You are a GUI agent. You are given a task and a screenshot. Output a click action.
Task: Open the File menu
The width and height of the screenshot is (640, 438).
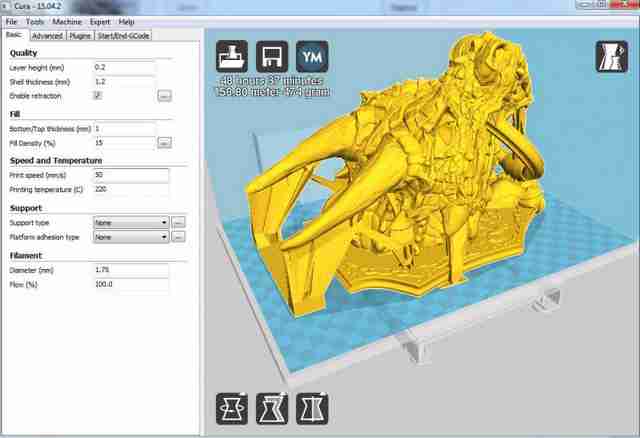(11, 22)
